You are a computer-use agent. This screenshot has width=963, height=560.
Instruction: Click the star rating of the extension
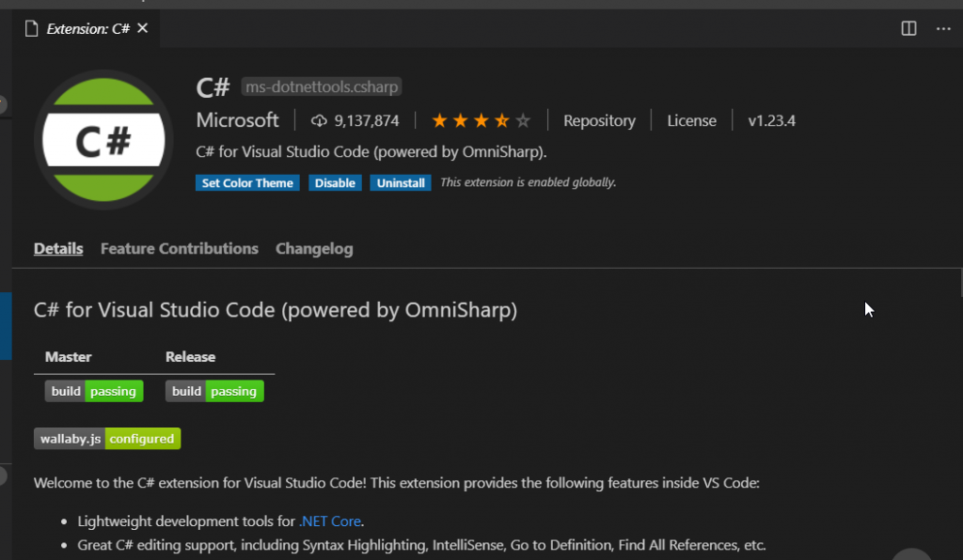[481, 121]
